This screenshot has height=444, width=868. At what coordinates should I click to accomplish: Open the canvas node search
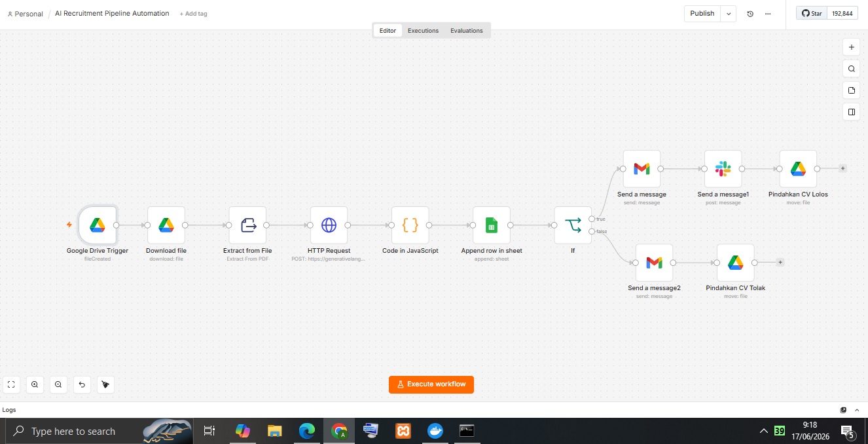tap(852, 69)
